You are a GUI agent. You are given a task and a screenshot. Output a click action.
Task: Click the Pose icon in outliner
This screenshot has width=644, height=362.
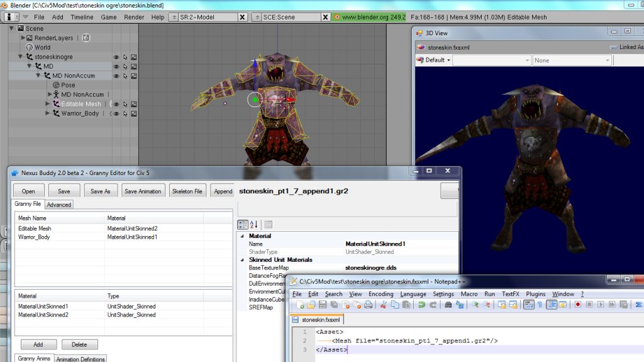click(56, 85)
